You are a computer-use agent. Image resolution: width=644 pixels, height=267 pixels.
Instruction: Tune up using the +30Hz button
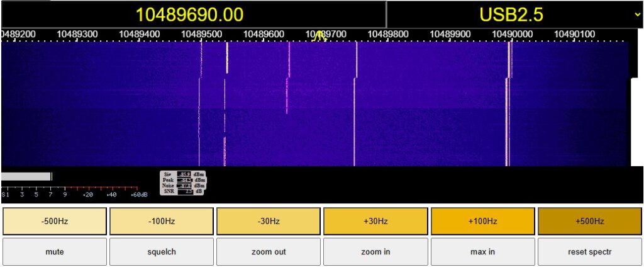[375, 221]
